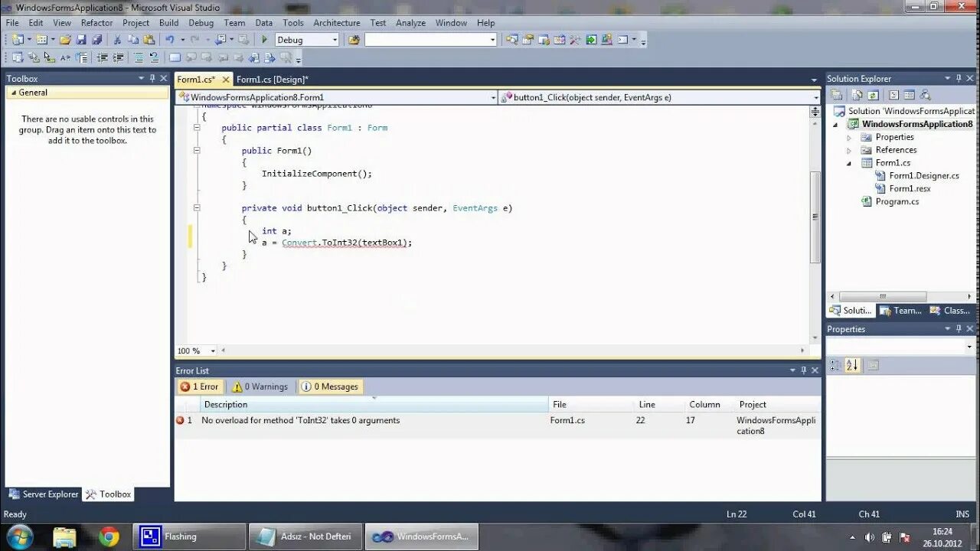This screenshot has width=980, height=551.
Task: Click the Toolbox wrench toolbar icon
Action: [x=574, y=40]
